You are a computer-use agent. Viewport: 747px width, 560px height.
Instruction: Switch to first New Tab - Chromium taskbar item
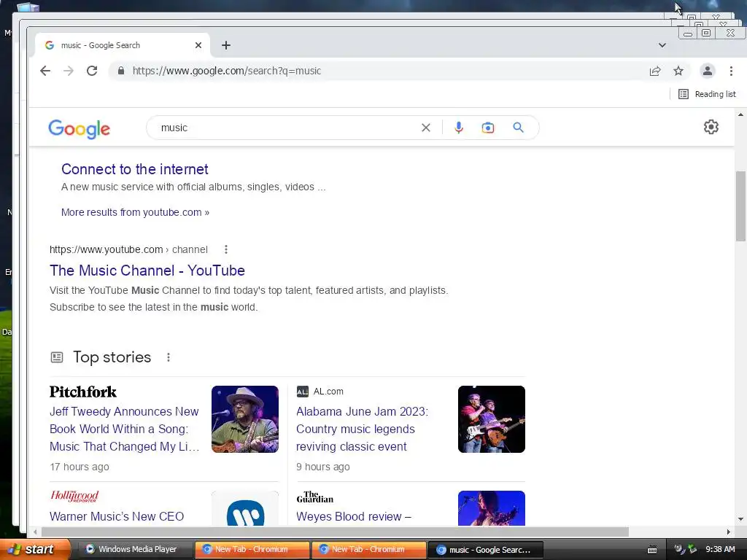pyautogui.click(x=252, y=549)
